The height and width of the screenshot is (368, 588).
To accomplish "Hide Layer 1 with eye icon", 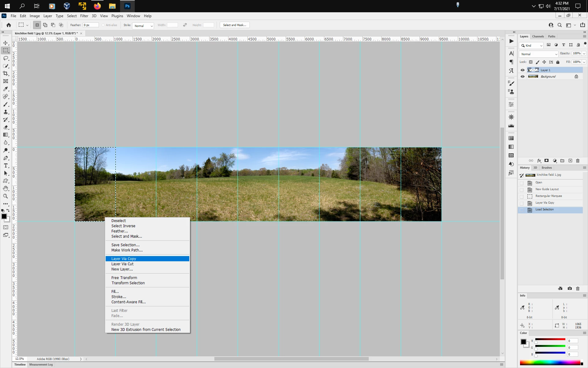I will [523, 70].
